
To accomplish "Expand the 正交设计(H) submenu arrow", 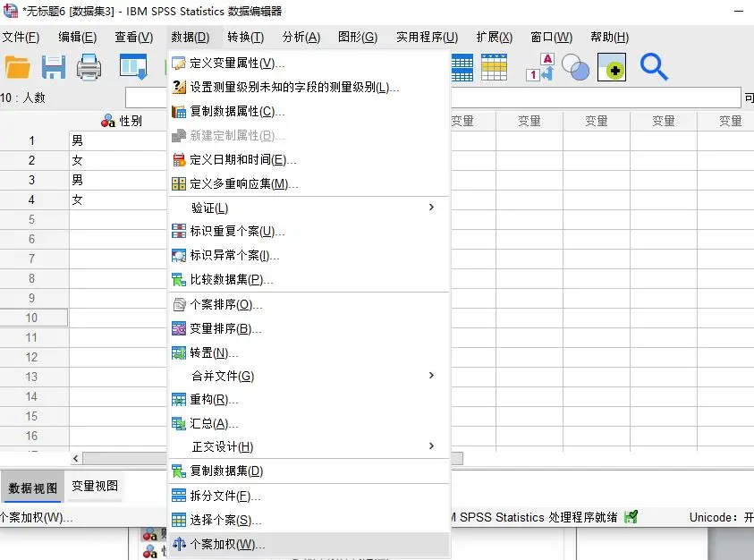I will tap(431, 446).
